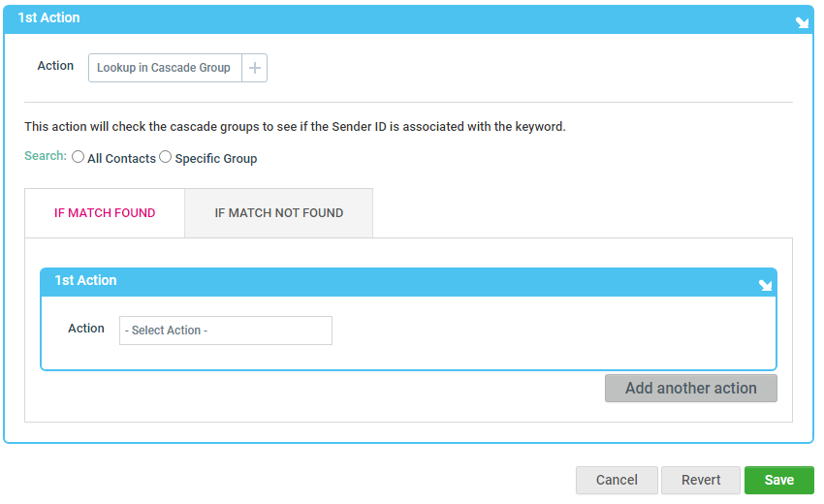Click the plus icon beside Lookup in Cascade Group
This screenshot has width=824, height=504.
coord(254,68)
